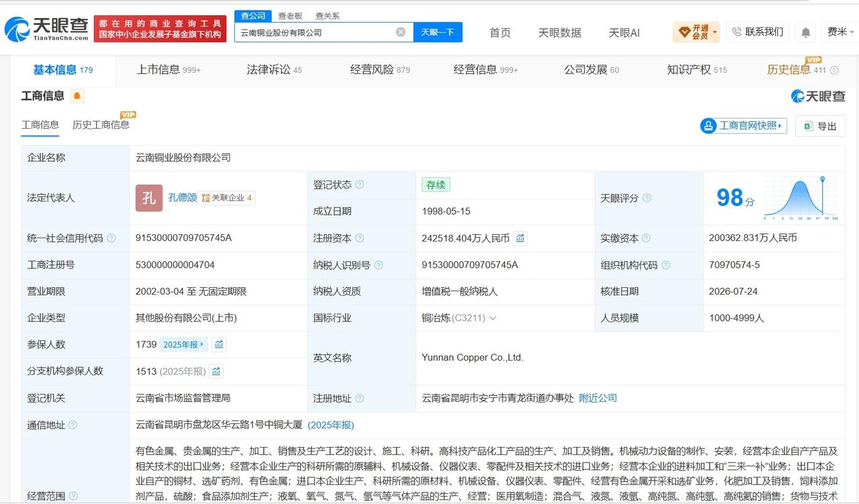Go to 首页 in the top navigation
Screen dimensions: 859x504
click(500, 32)
